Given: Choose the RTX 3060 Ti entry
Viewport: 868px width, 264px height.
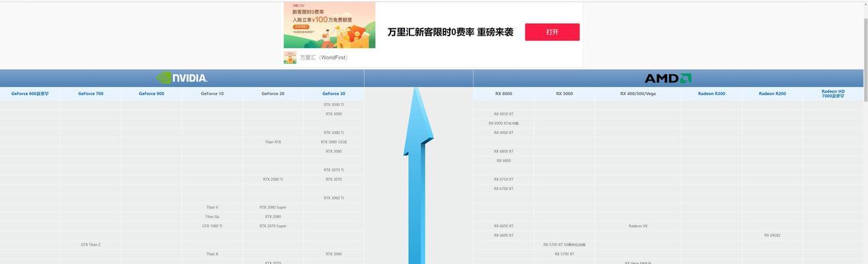Looking at the screenshot, I should 334,198.
